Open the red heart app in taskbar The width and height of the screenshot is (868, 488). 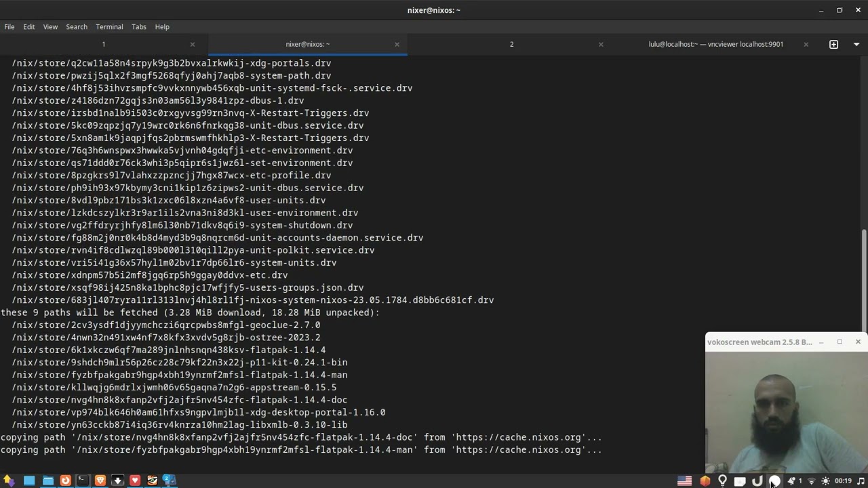[135, 481]
